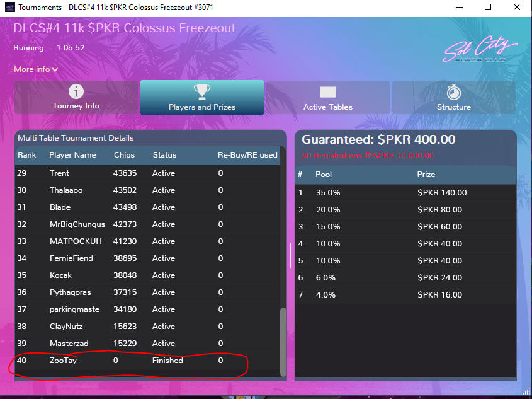Expand the More info section
The image size is (532, 399).
pos(31,69)
